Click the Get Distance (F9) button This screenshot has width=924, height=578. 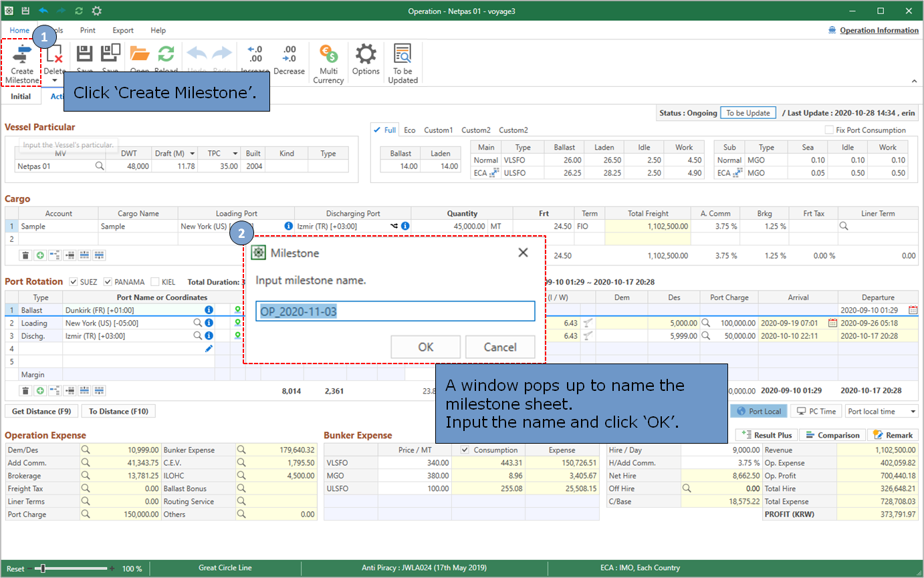(x=41, y=411)
